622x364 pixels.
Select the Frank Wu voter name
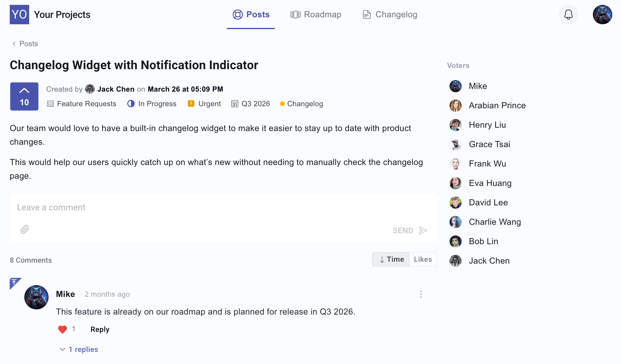[487, 164]
